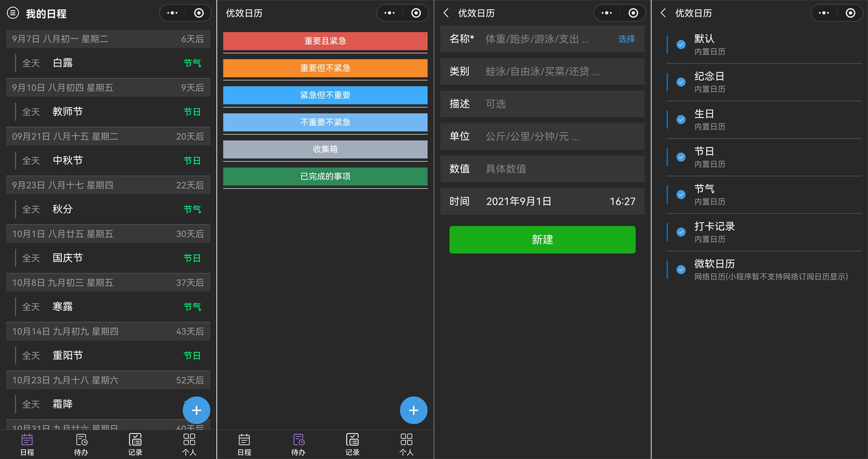
Task: Switch to 待办 tab in schedule panel
Action: pyautogui.click(x=81, y=445)
